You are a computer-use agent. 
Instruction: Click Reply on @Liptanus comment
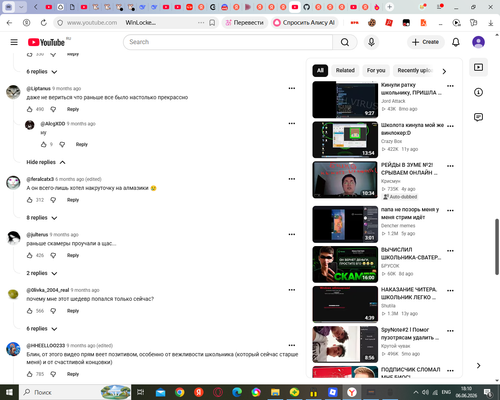(x=73, y=109)
